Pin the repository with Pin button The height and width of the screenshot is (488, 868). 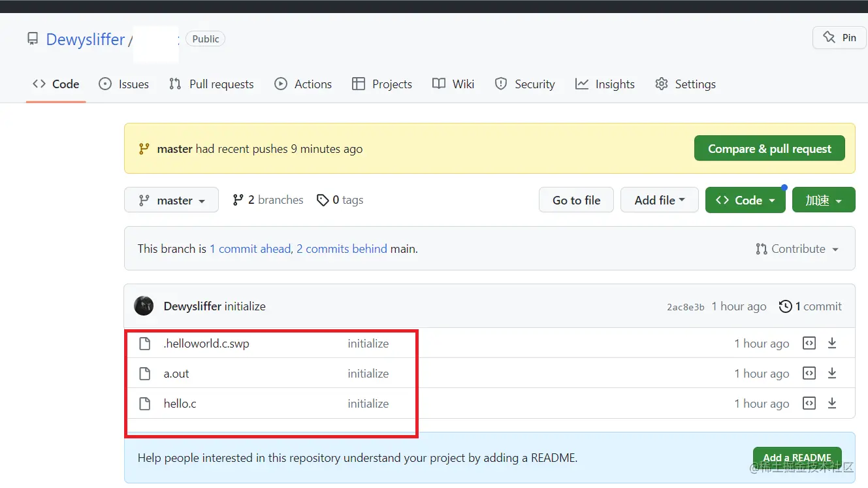point(839,38)
